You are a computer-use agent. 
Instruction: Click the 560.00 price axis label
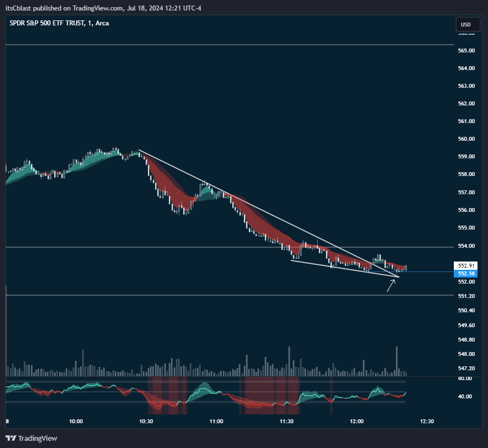(x=466, y=139)
